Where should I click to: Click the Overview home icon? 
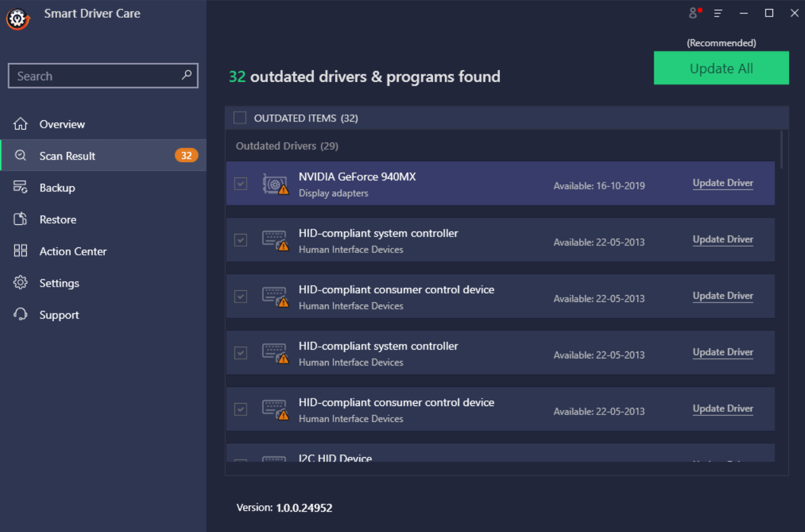pos(20,124)
